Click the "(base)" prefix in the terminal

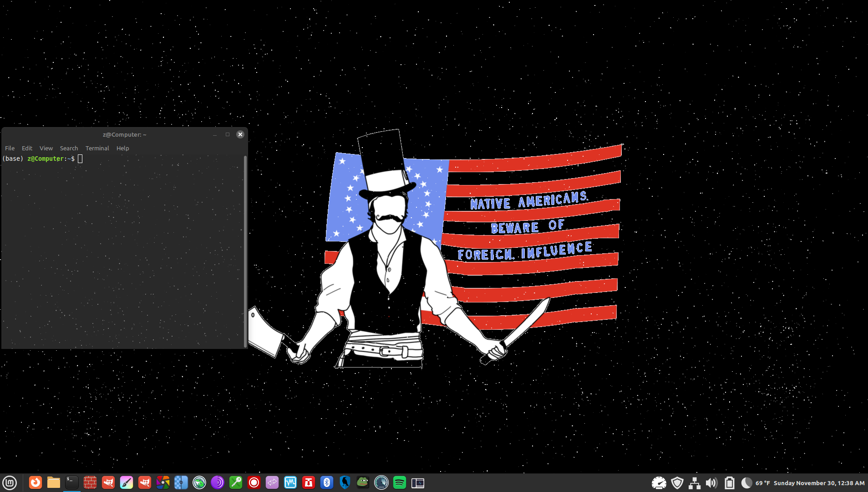coord(13,159)
